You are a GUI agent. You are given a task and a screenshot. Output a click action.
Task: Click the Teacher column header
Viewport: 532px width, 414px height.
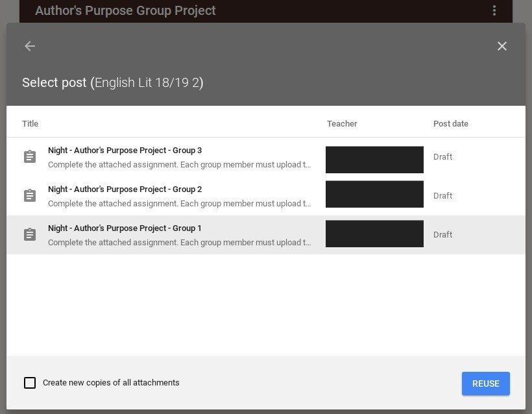(x=342, y=124)
